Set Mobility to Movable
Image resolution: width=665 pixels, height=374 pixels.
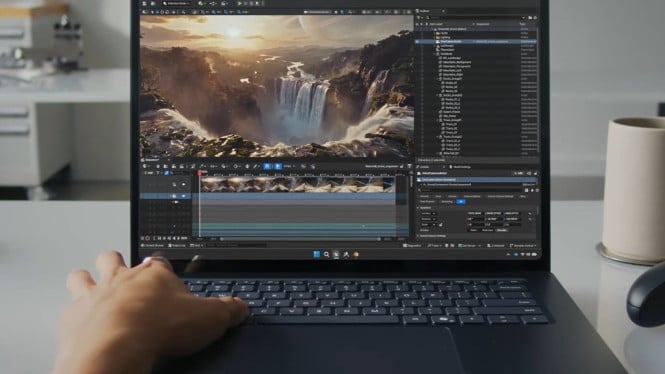coord(502,230)
